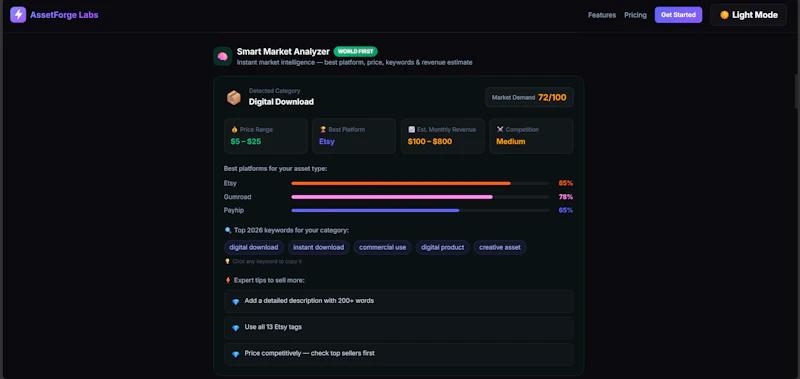Copy the 'commercial use' keyword chip

tap(383, 247)
